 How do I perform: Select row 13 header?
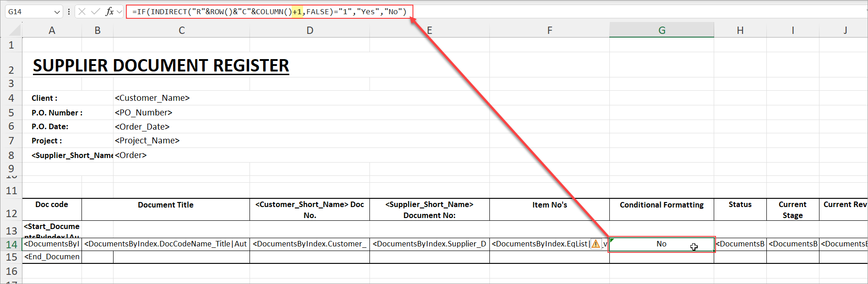pyautogui.click(x=11, y=230)
